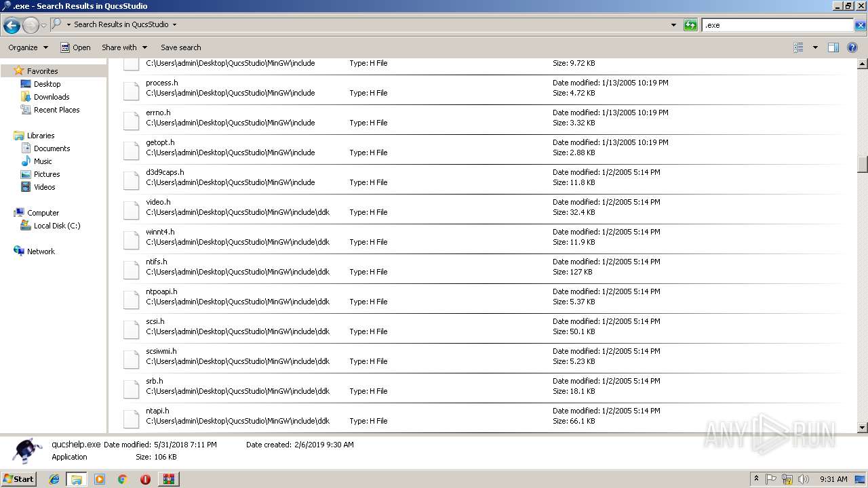This screenshot has width=868, height=488.
Task: Click the file icon next to srb.h
Action: point(131,388)
